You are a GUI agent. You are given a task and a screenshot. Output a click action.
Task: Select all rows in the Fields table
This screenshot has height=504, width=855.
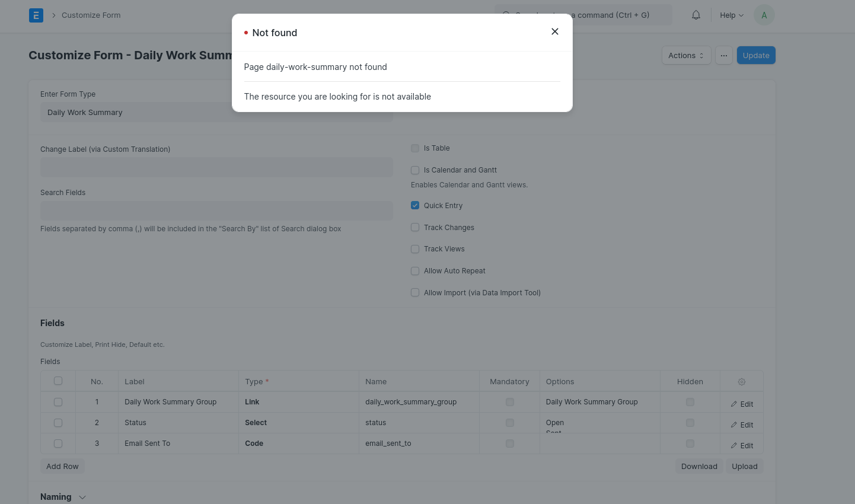[58, 381]
